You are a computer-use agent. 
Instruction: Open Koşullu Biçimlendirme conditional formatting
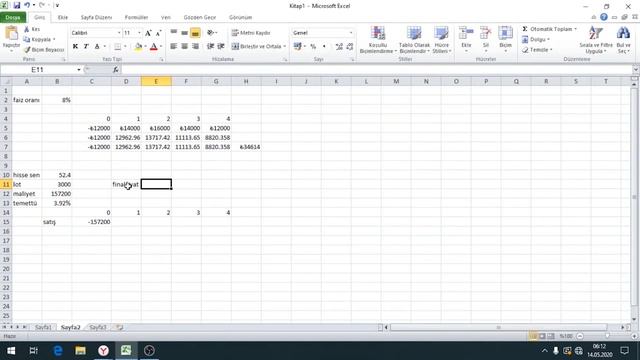pyautogui.click(x=378, y=40)
